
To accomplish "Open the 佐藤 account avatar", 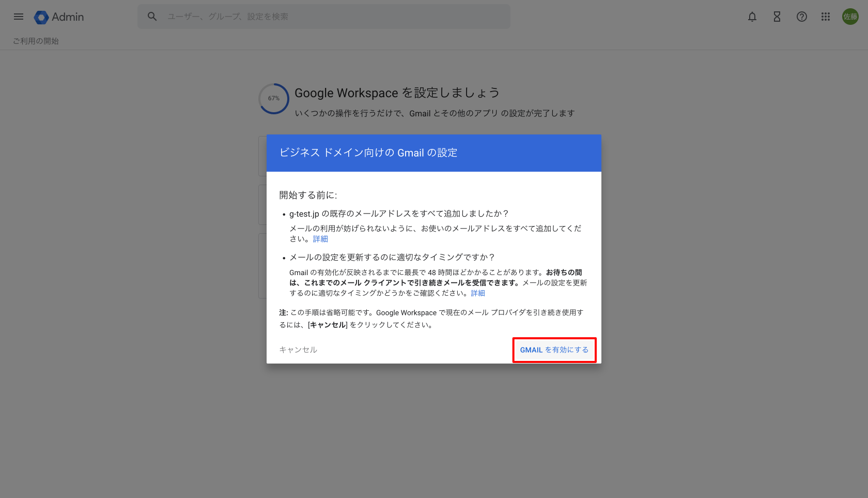I will point(850,17).
